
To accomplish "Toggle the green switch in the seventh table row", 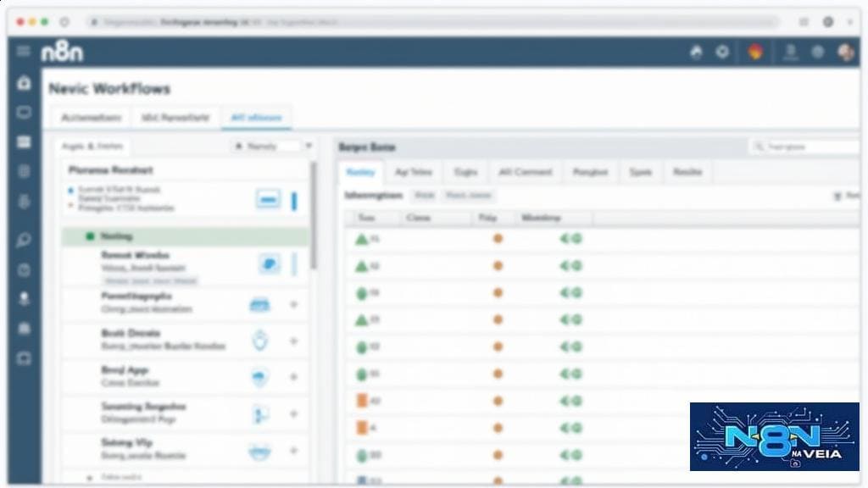I will coord(571,401).
